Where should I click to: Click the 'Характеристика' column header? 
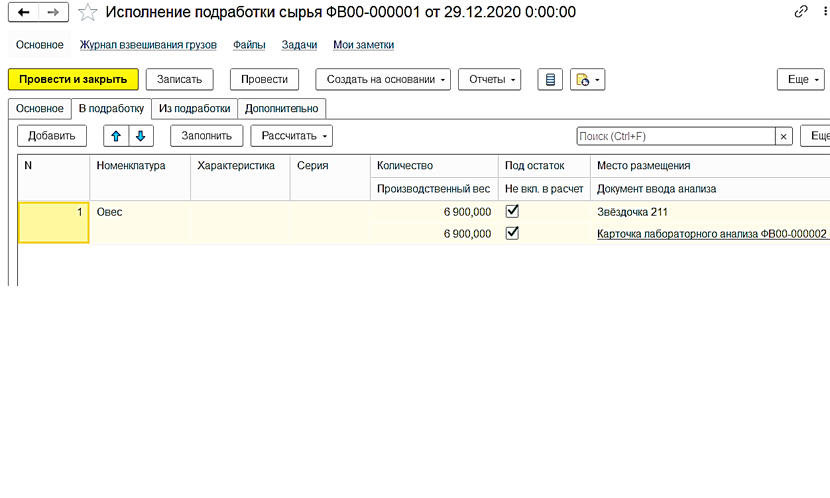(x=240, y=177)
